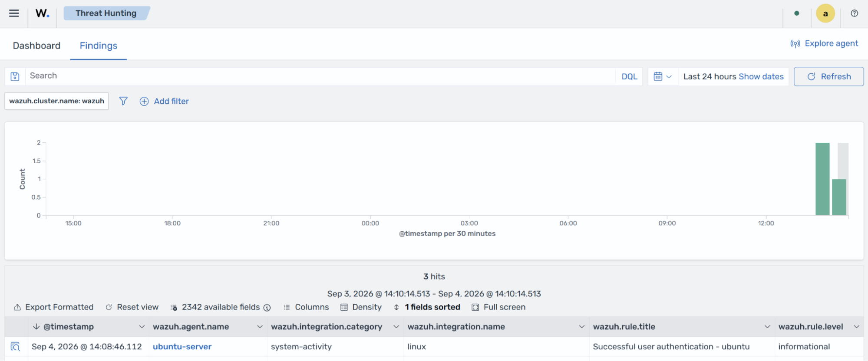This screenshot has width=868, height=361.
Task: Expand wazuh.rule.title column menu
Action: [767, 327]
